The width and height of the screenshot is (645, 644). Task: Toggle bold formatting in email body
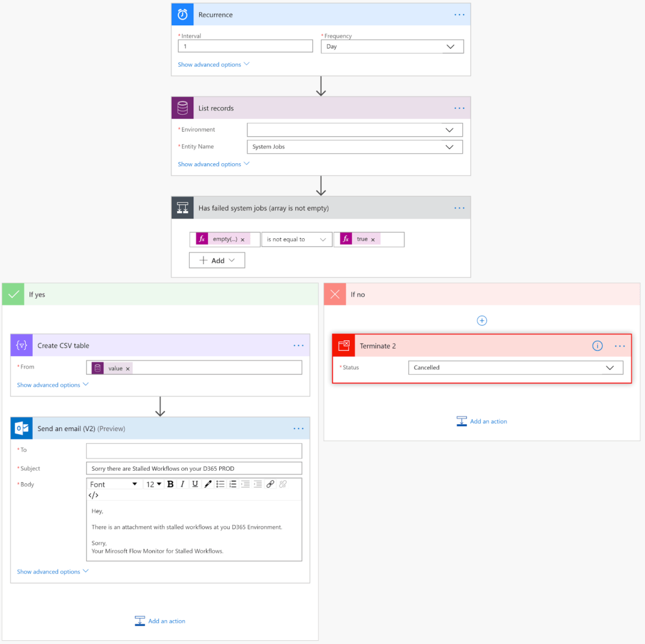pos(170,484)
